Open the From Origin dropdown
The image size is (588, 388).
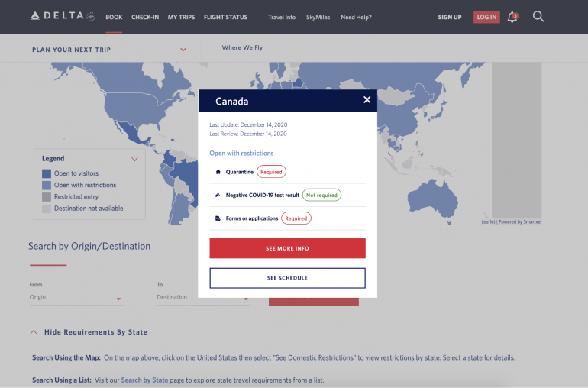[x=119, y=298]
